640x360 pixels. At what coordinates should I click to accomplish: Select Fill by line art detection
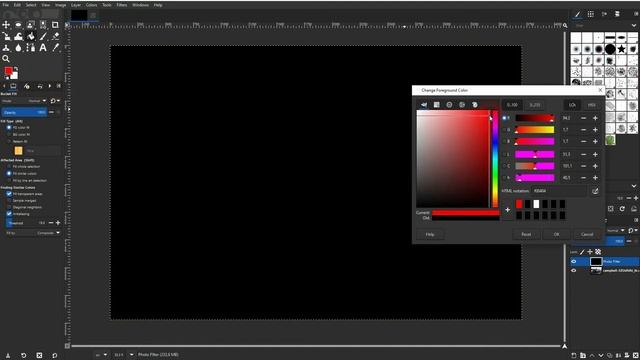tap(9, 180)
